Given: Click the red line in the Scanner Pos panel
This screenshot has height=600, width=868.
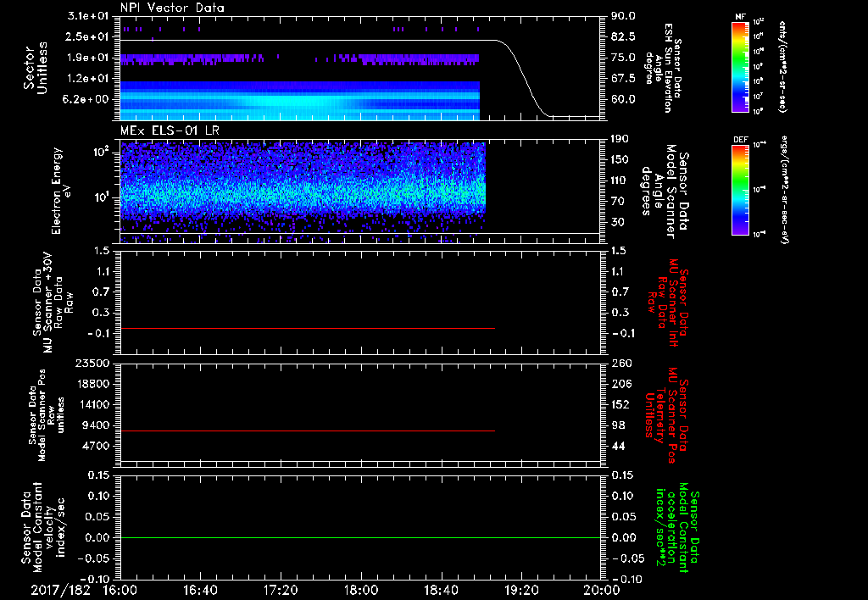Looking at the screenshot, I should [x=307, y=431].
